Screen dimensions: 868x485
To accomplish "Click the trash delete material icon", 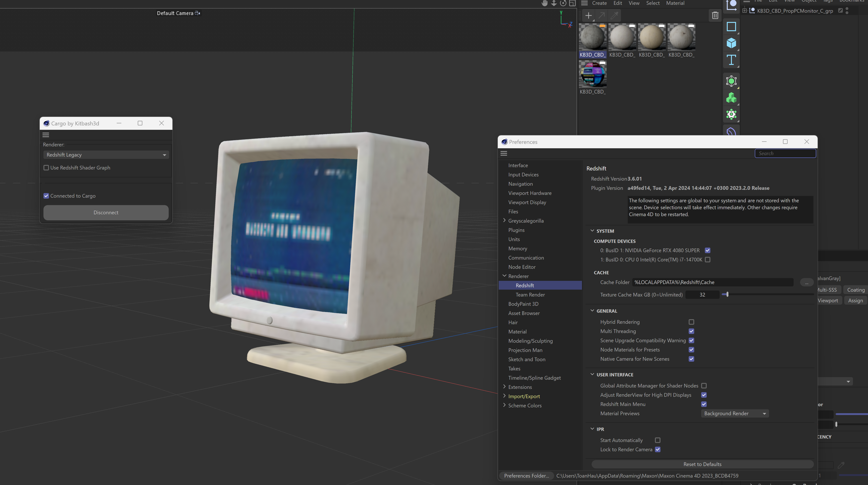I will tap(715, 15).
